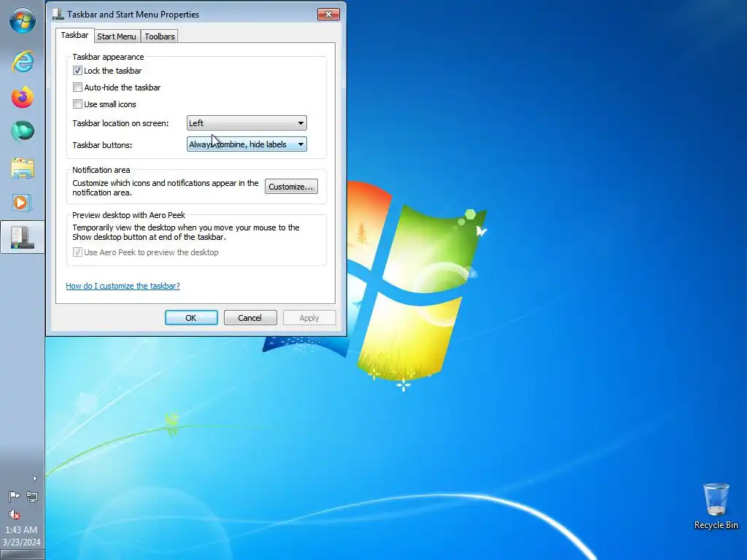Screen dimensions: 747x560
Task: Switch to the Taskbar tab
Action: pyautogui.click(x=74, y=35)
